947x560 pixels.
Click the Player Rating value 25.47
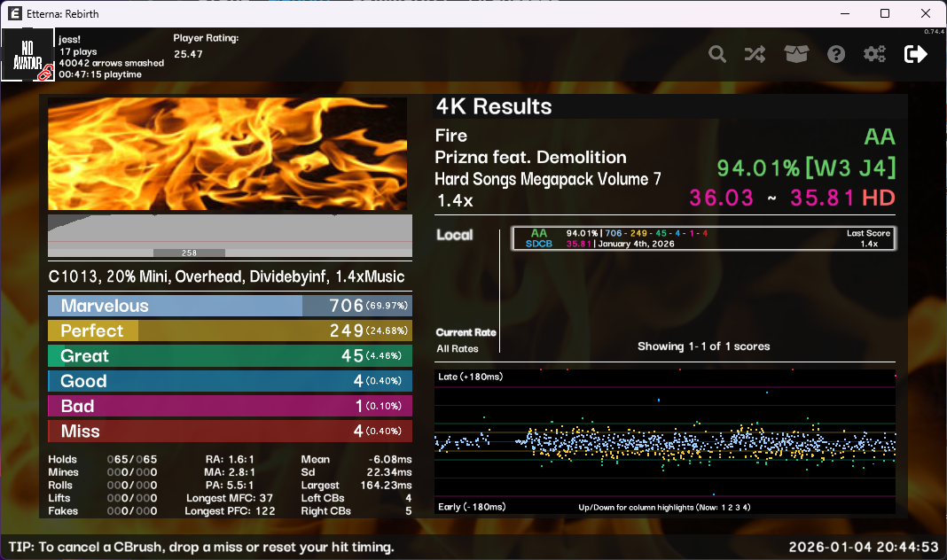[x=188, y=54]
